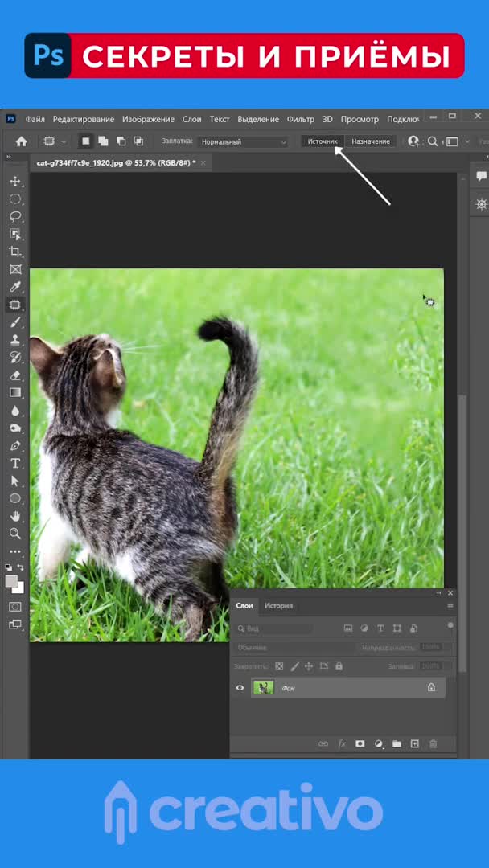Viewport: 489px width, 868px height.
Task: Toggle the layer filter switch
Action: pyautogui.click(x=450, y=625)
